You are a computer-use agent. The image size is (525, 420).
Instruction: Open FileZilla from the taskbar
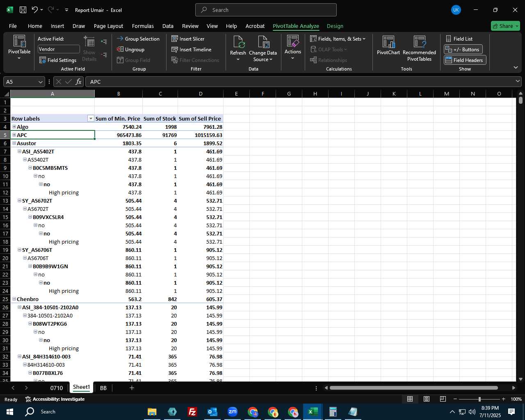point(192,411)
